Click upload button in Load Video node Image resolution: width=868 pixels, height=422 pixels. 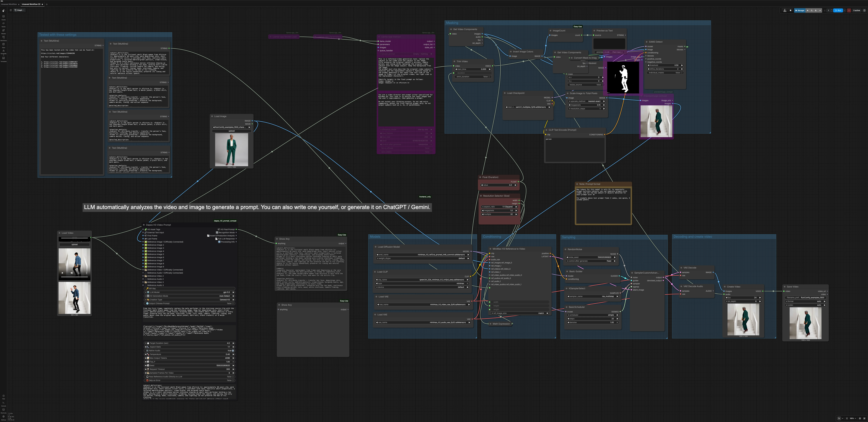point(75,245)
